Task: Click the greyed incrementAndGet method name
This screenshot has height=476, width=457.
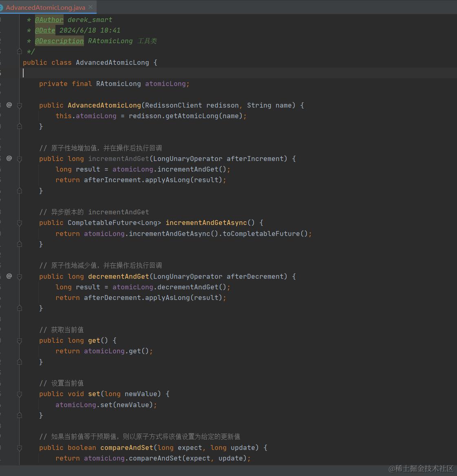Action: [118, 159]
